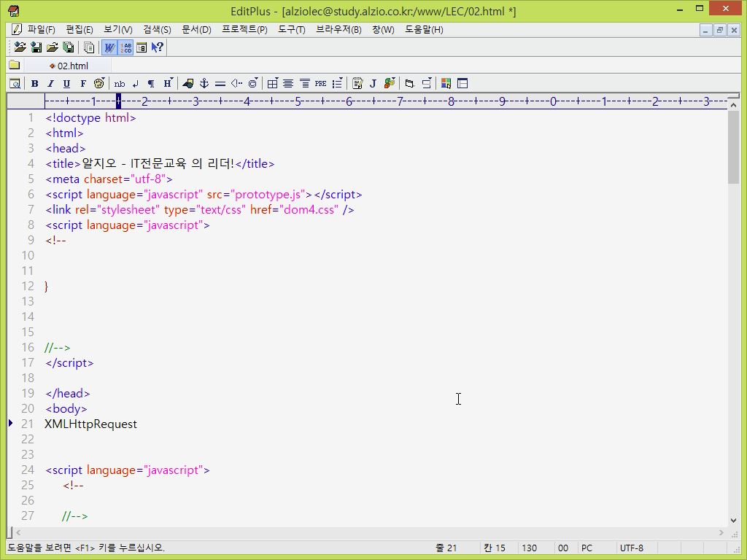This screenshot has width=747, height=560.
Task: Click the style tag folder icon
Action: 410,83
